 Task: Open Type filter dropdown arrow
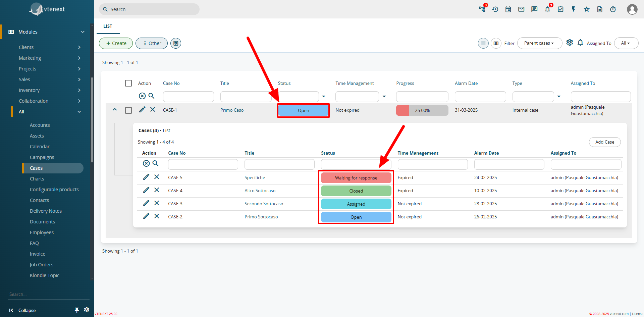(x=559, y=97)
